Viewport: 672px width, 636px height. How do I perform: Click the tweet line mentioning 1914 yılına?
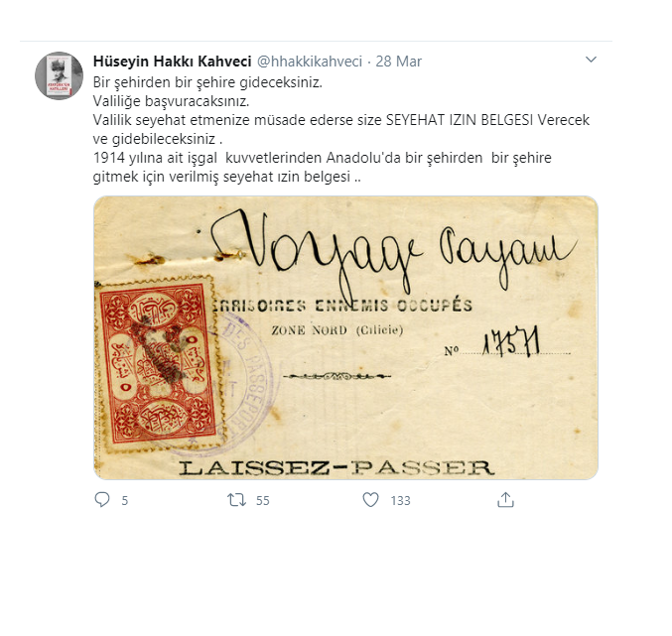click(323, 167)
